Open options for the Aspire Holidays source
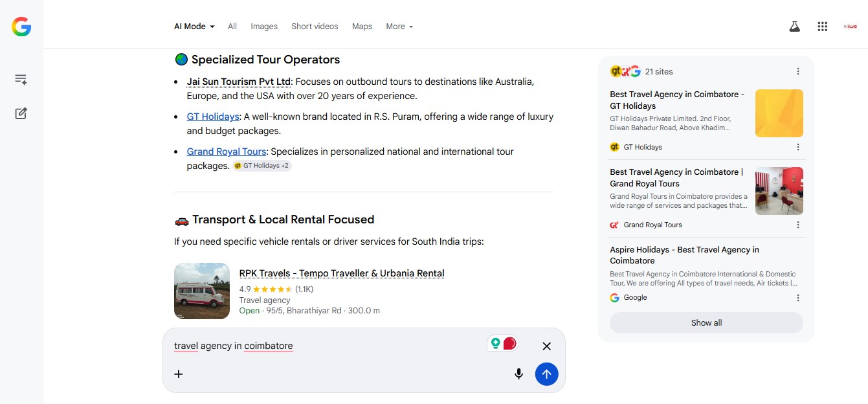This screenshot has width=868, height=404. pos(798,298)
